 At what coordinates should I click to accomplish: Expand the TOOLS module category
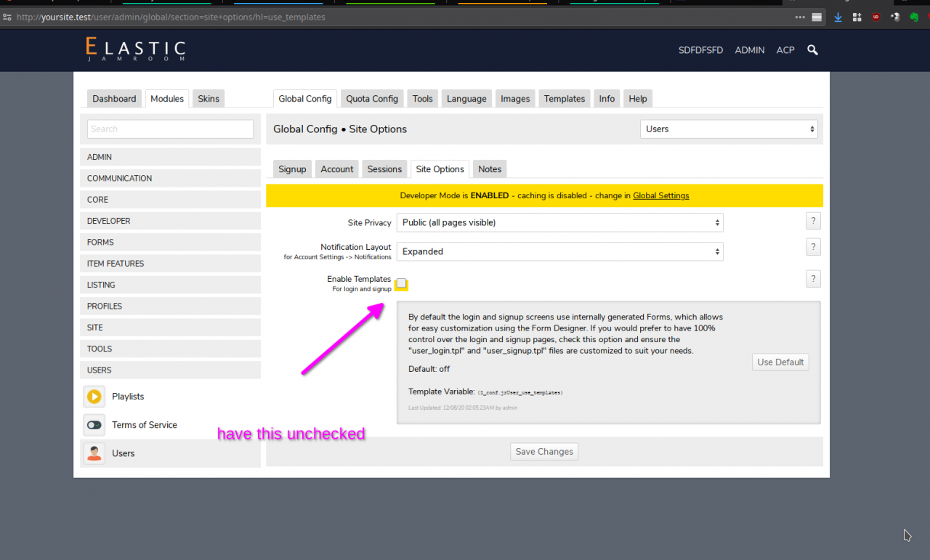pyautogui.click(x=170, y=349)
